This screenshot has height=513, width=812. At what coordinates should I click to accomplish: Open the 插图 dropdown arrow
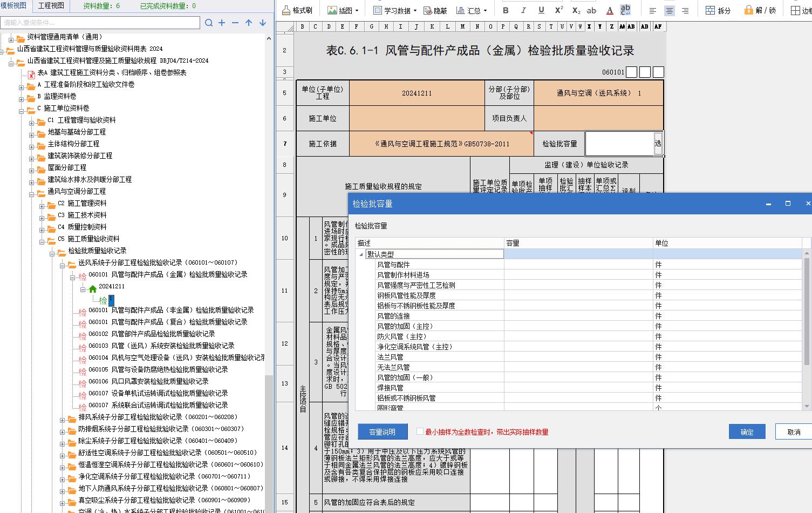[357, 11]
